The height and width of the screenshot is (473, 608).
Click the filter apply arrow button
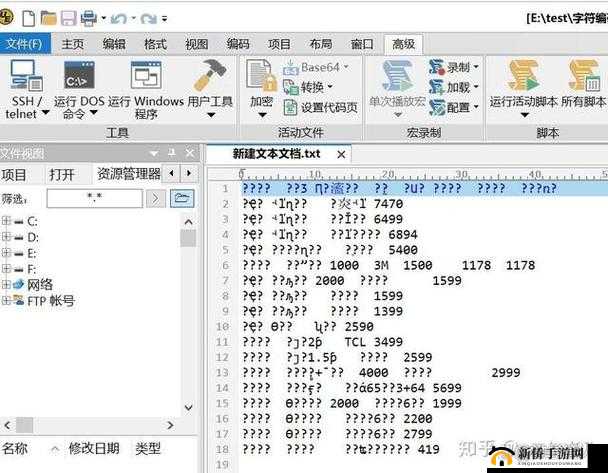tap(155, 199)
